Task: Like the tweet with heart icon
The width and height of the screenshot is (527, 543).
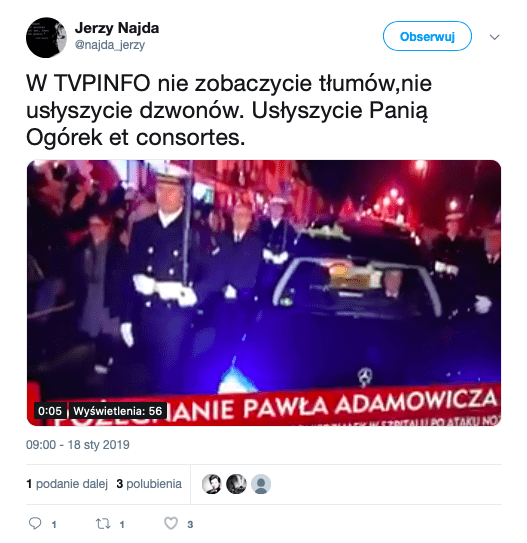Action: (171, 523)
